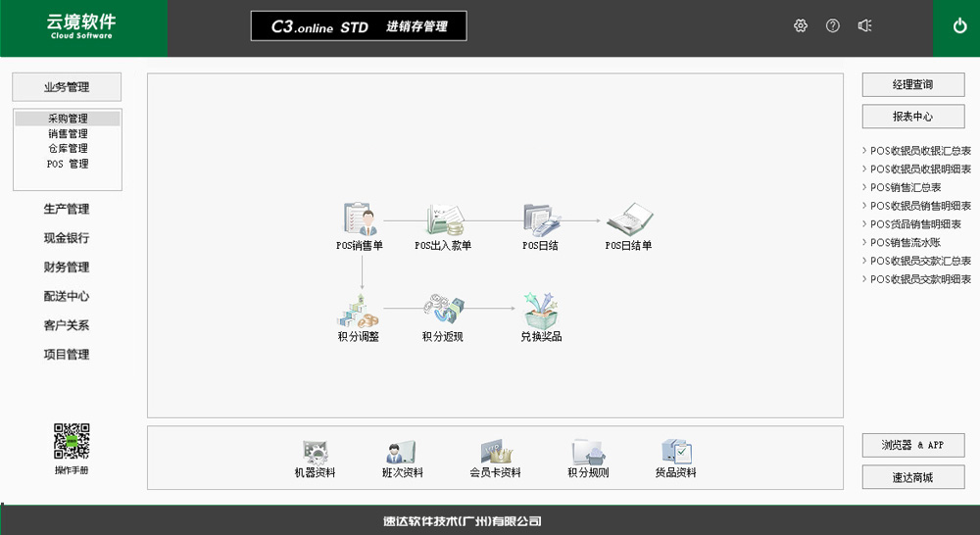Image resolution: width=980 pixels, height=535 pixels.
Task: Open the POS日结单 notebook icon
Action: (628, 220)
